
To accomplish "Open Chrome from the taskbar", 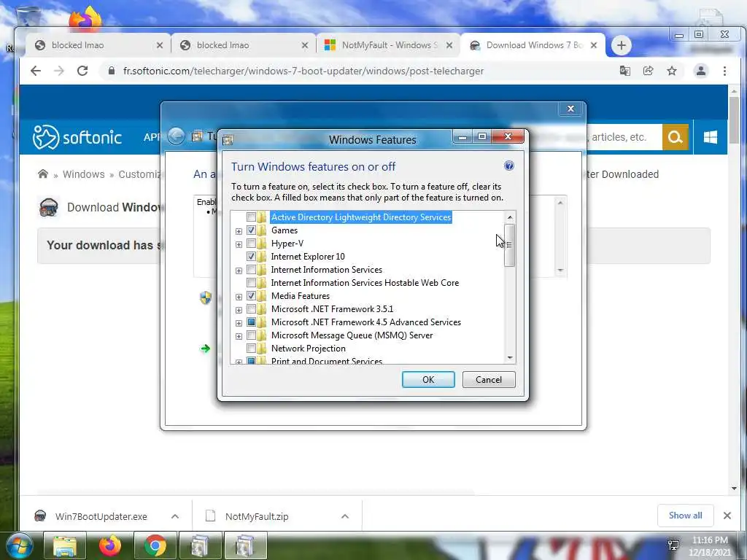I will (155, 545).
